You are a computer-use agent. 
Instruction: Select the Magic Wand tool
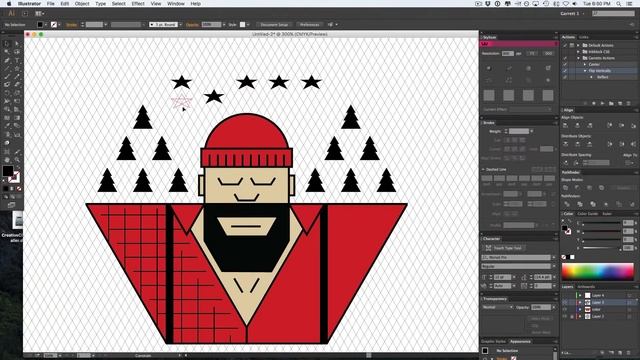(7, 52)
